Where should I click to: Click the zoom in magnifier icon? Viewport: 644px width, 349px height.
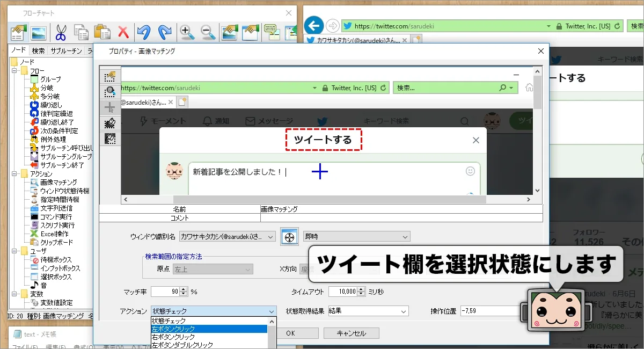point(187,33)
